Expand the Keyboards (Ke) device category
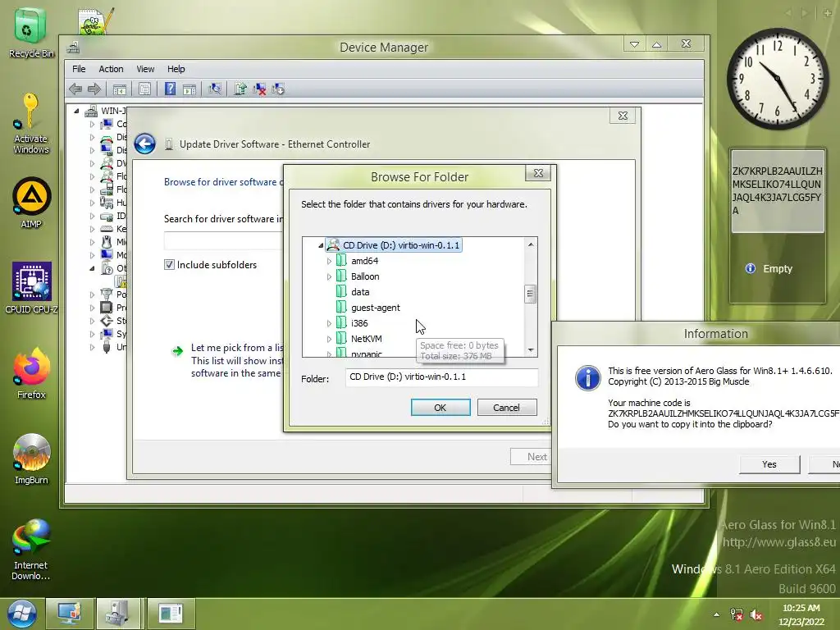The width and height of the screenshot is (840, 630). click(92, 229)
